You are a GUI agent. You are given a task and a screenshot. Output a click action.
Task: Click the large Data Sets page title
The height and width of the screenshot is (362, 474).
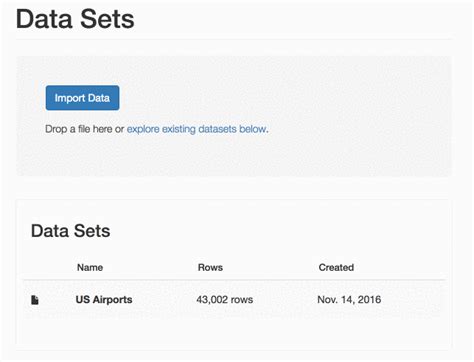[75, 19]
